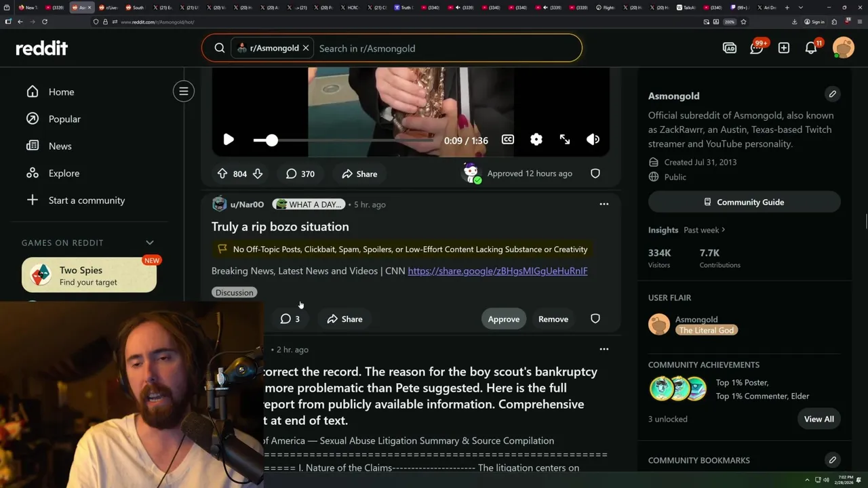Click the rule report flag icon
The height and width of the screenshot is (488, 868).
pyautogui.click(x=222, y=249)
